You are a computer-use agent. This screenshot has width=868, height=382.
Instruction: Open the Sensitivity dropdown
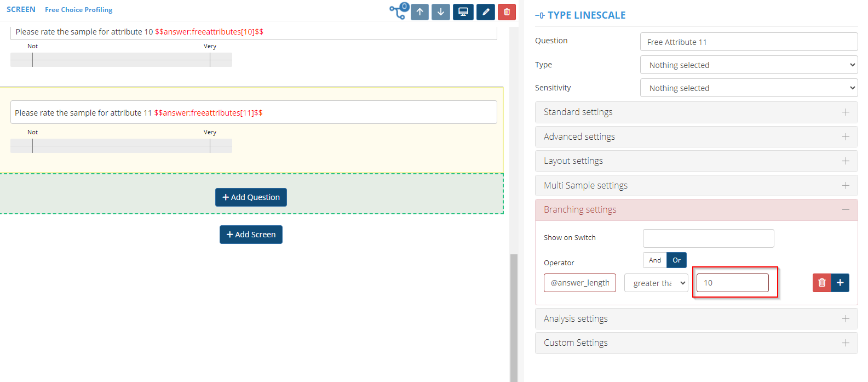[749, 88]
